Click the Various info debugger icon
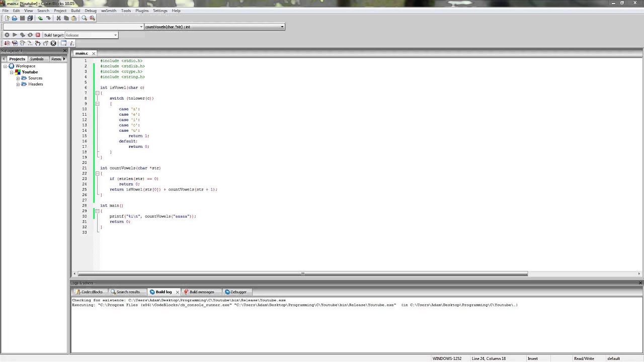 coord(71,43)
